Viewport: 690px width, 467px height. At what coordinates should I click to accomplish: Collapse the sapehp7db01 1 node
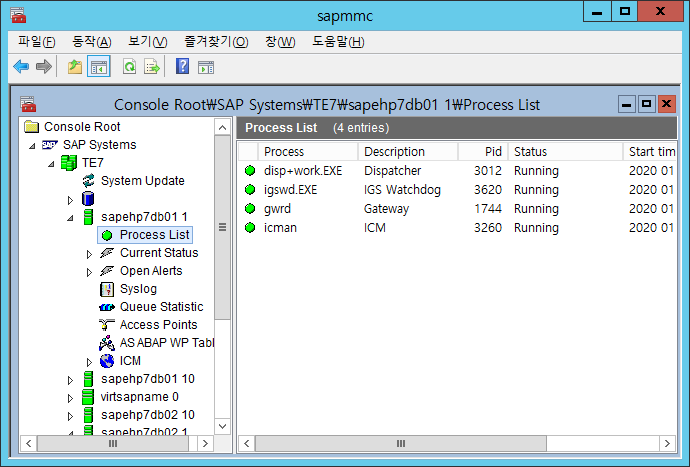pos(70,218)
